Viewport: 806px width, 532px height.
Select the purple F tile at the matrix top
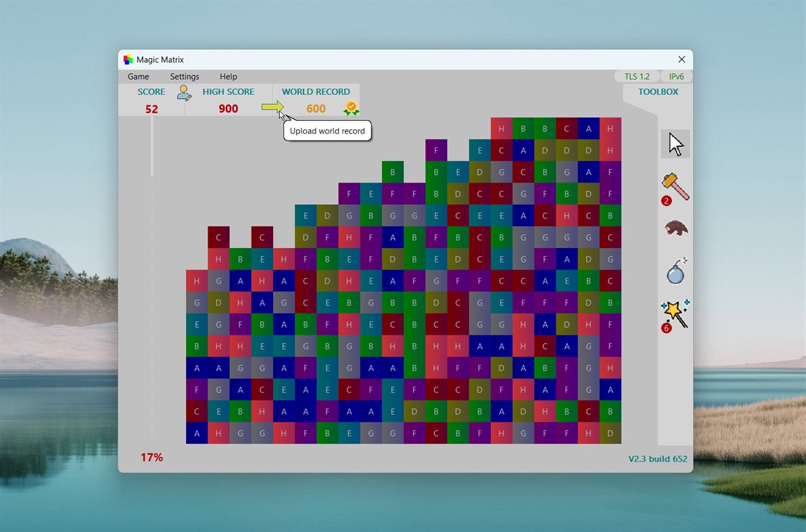click(x=436, y=150)
